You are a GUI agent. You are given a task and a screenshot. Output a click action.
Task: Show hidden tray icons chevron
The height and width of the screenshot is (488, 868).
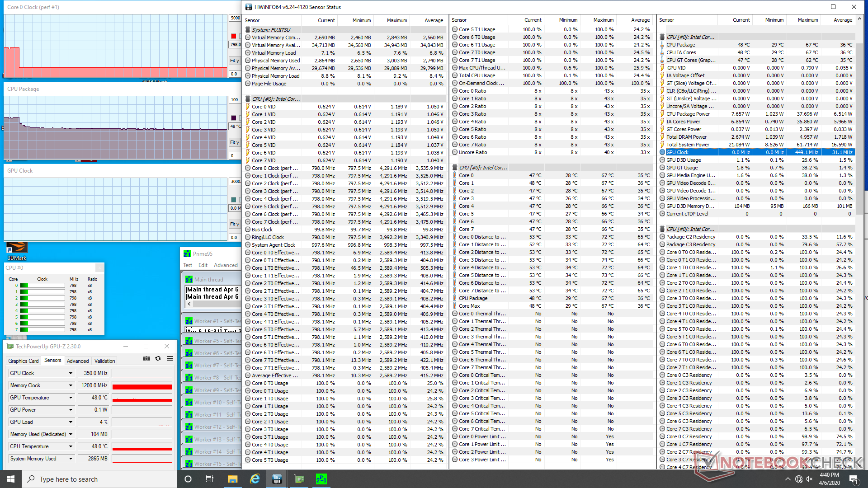point(788,479)
